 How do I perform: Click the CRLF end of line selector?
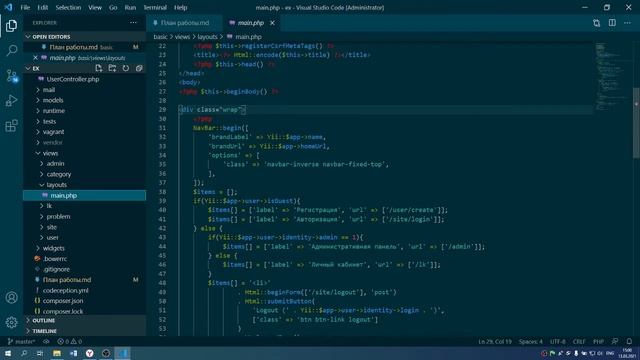coord(579,341)
